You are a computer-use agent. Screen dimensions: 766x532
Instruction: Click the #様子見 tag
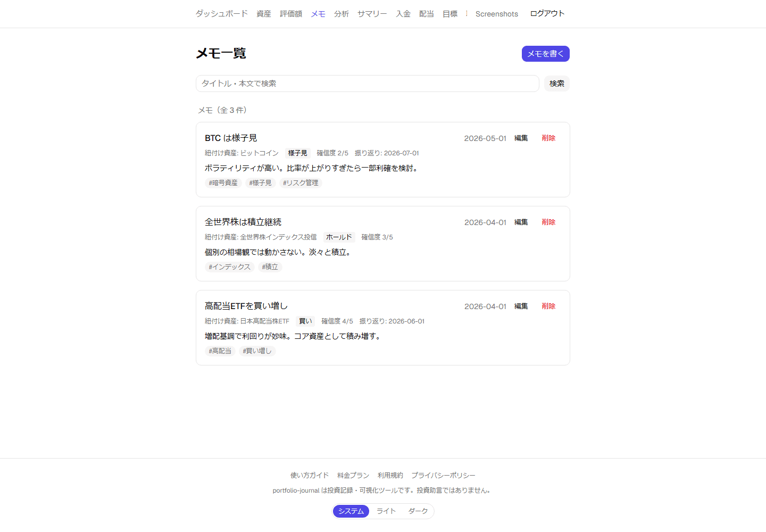tap(261, 183)
